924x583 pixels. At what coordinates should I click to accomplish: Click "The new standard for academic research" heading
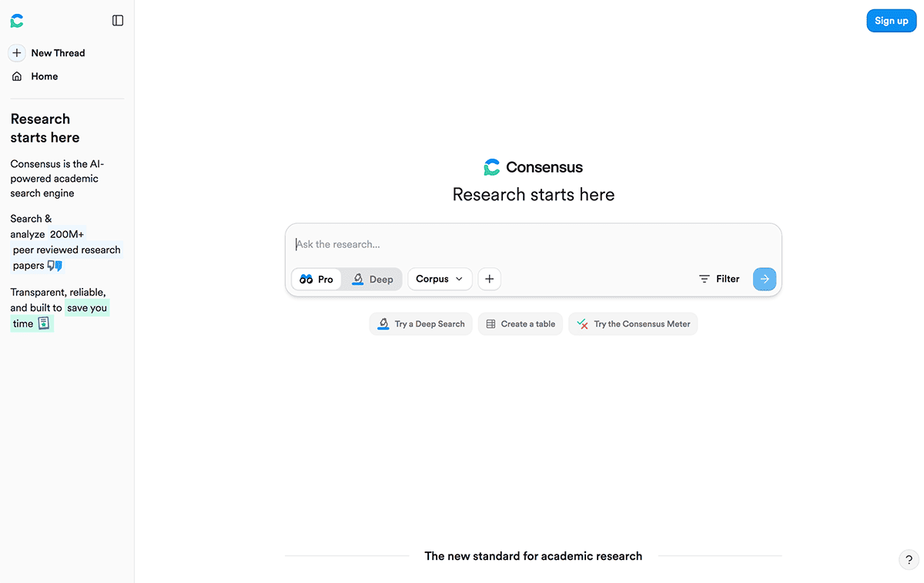pyautogui.click(x=533, y=556)
